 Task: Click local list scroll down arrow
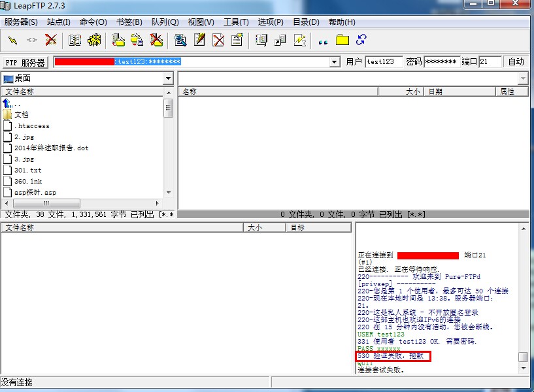169,193
